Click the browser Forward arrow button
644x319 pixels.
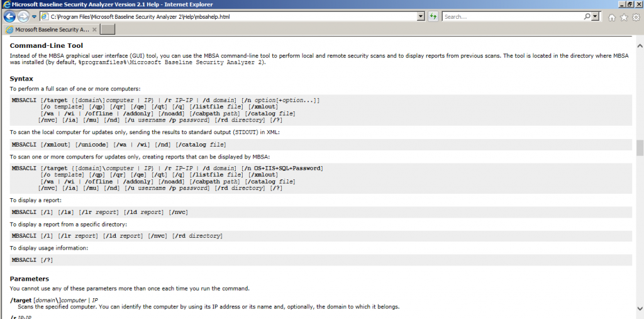tap(23, 16)
